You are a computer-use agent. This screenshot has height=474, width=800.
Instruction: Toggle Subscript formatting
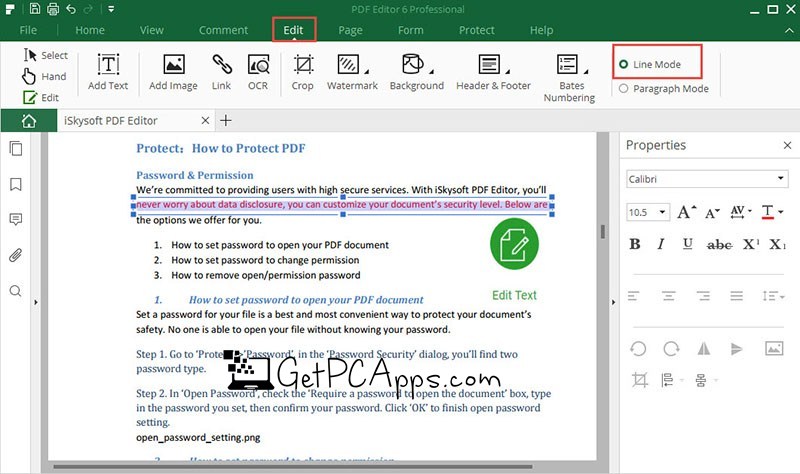coord(778,244)
